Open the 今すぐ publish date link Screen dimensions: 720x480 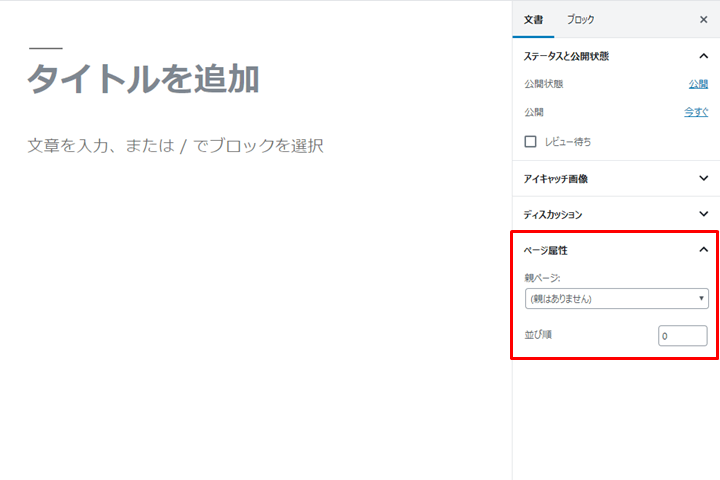pyautogui.click(x=696, y=112)
